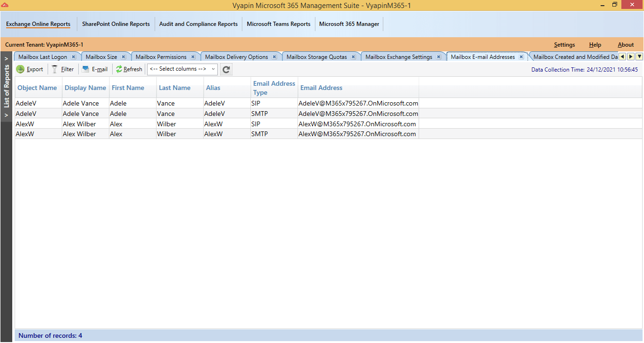Sort by Email Address Type column header
Viewport: 644px width, 343px height.
tap(274, 88)
